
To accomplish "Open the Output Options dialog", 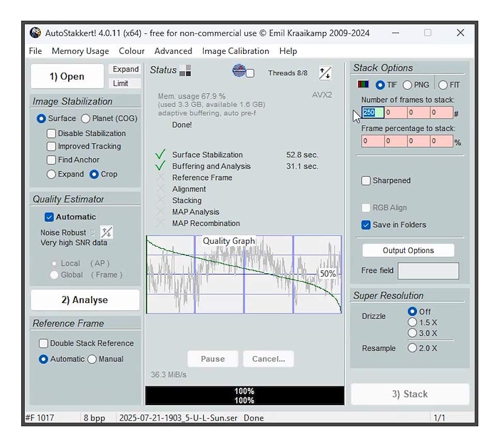I will coord(408,250).
